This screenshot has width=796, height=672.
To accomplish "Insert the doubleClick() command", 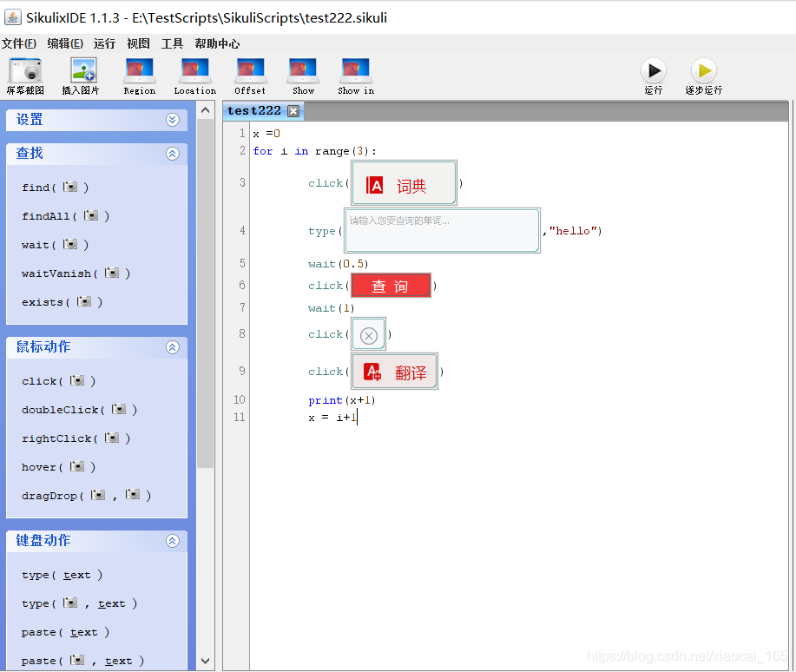I will click(80, 410).
